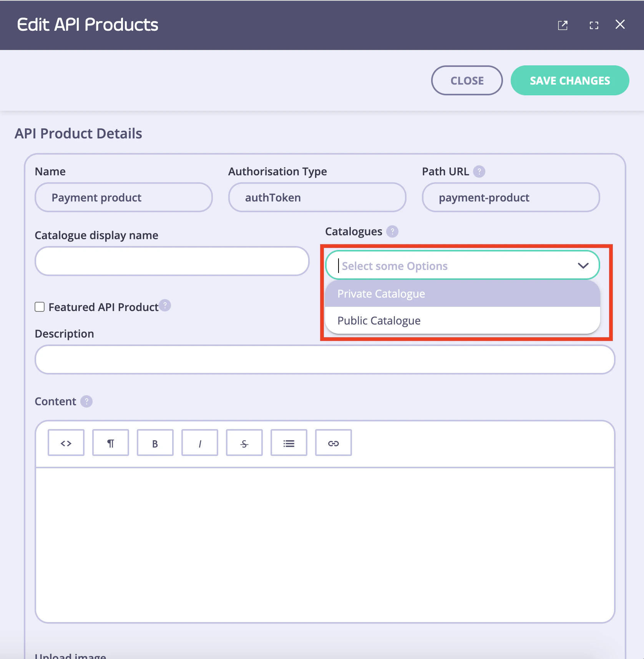Viewport: 644px width, 659px height.
Task: Insert a hyperlink using the link icon
Action: coord(333,442)
